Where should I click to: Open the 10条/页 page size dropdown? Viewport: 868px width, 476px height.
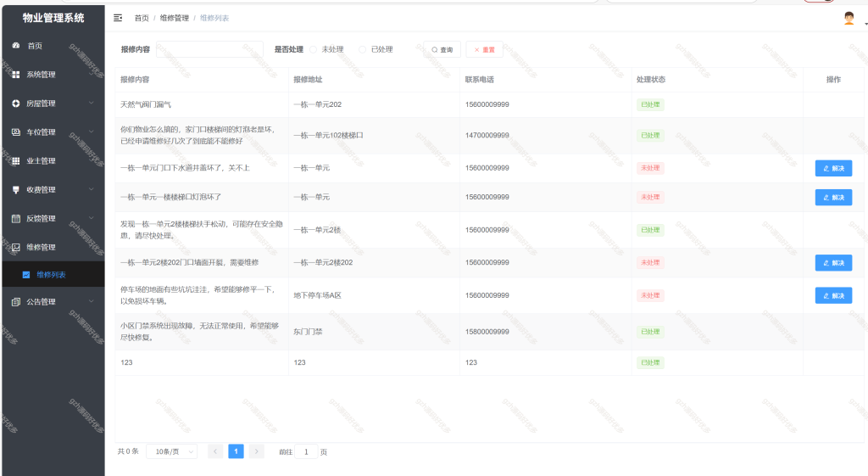[x=171, y=451]
